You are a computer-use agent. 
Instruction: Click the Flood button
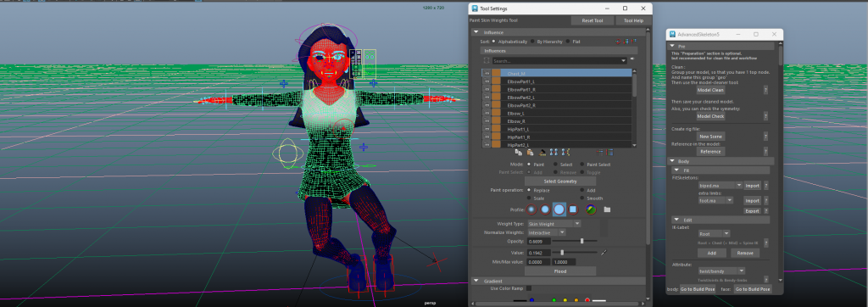coord(560,271)
